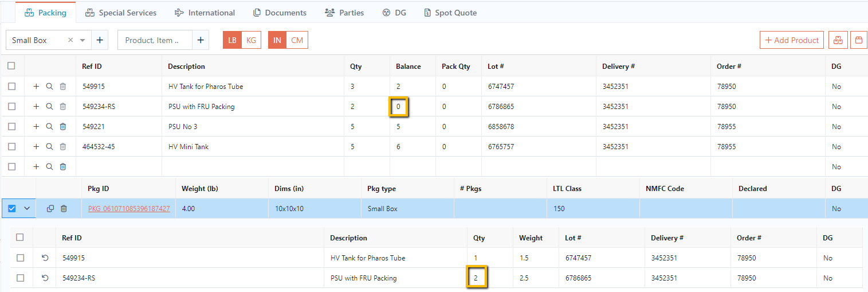The width and height of the screenshot is (868, 292).
Task: Click the search icon on PSU No 3 row
Action: click(x=49, y=126)
